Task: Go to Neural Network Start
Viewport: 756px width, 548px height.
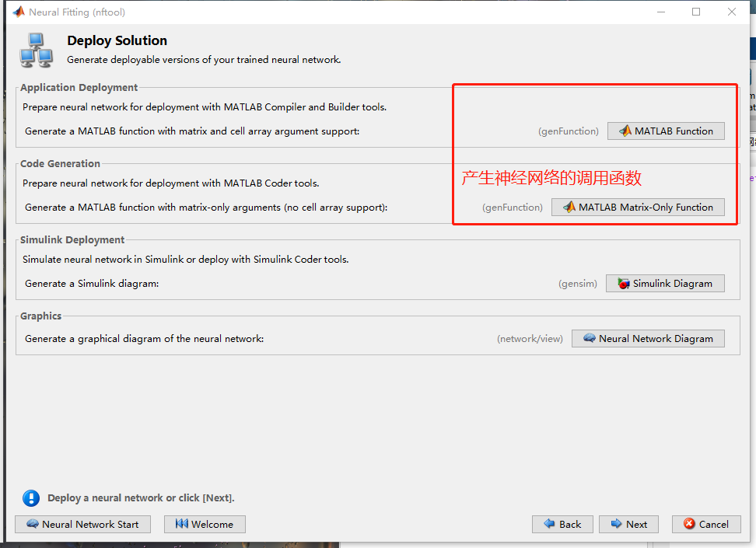Action: (x=83, y=525)
